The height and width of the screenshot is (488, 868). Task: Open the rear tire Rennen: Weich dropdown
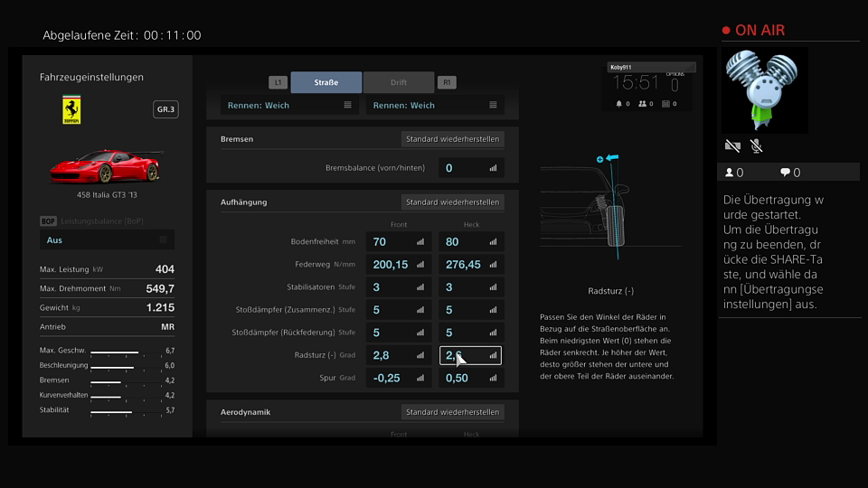(435, 105)
